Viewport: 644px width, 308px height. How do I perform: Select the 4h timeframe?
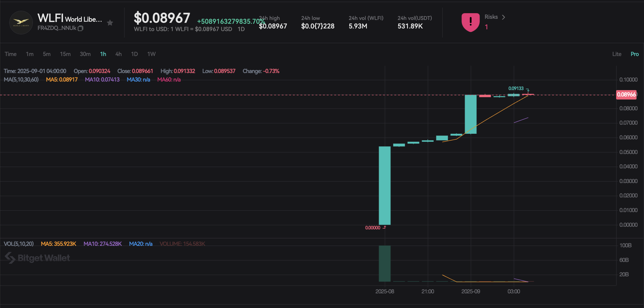(118, 54)
